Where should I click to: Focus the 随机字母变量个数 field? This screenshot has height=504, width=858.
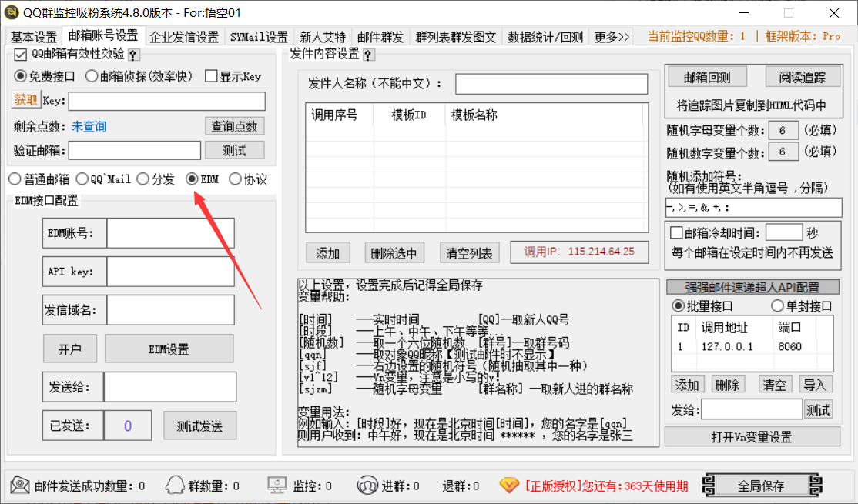tap(783, 130)
